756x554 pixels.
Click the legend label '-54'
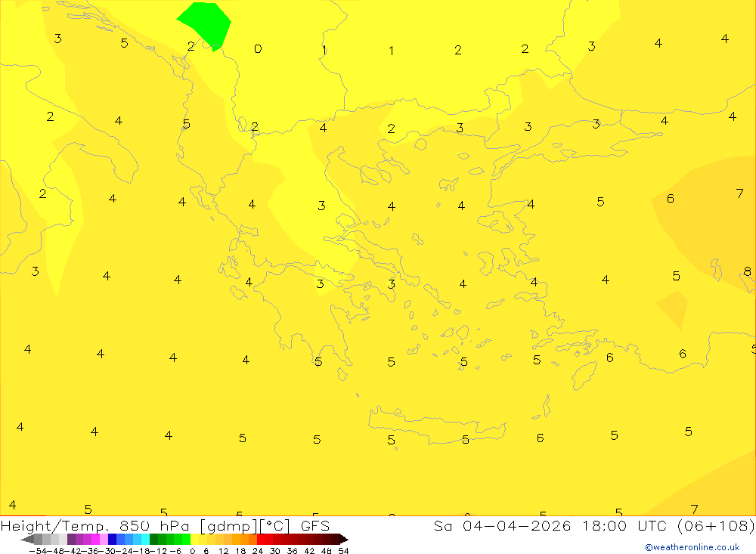pyautogui.click(x=38, y=551)
